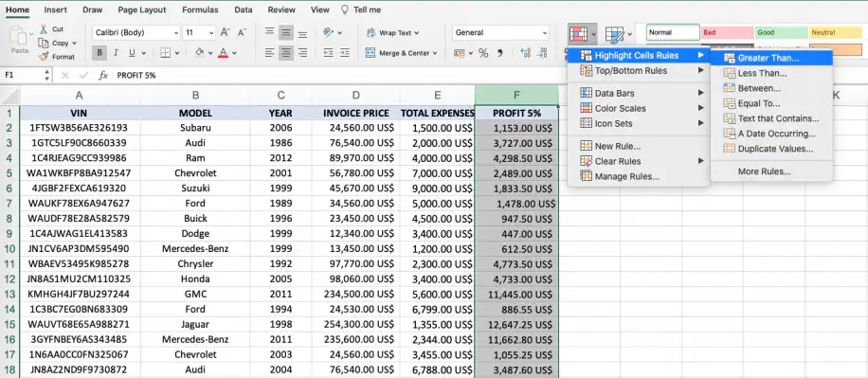Click the decrease indent icon
This screenshot has height=378, width=868.
tap(328, 53)
